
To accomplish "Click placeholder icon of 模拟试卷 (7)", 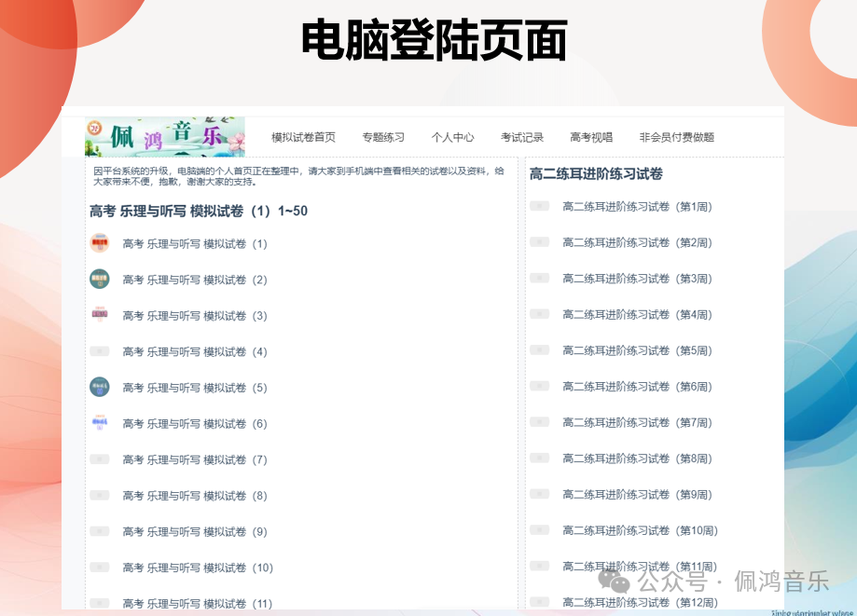I will point(100,459).
